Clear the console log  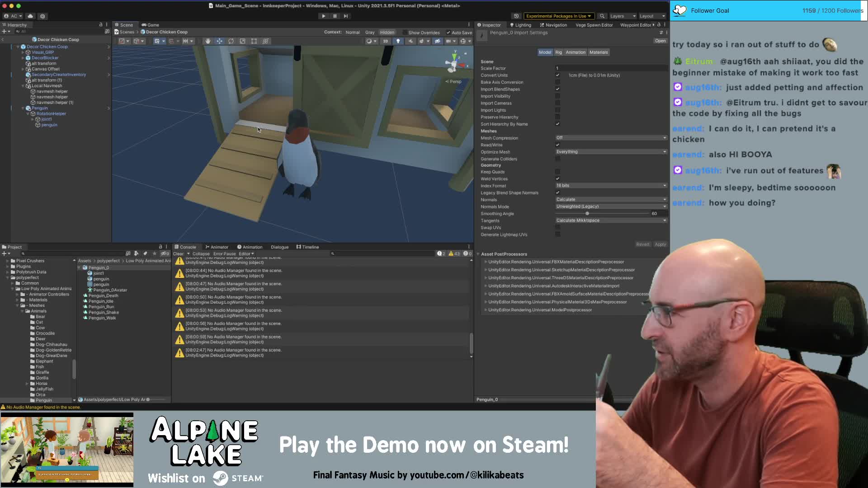pos(178,254)
